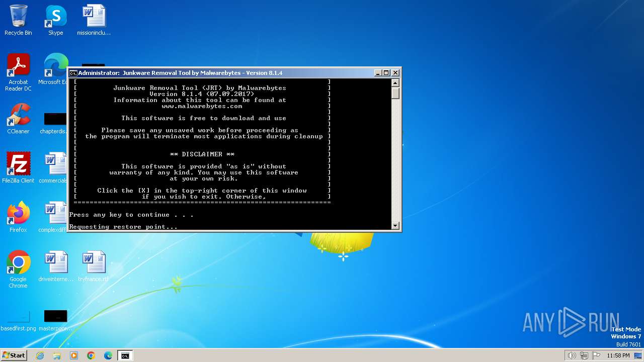Open the Start menu
The height and width of the screenshot is (362, 644).
coord(14,355)
